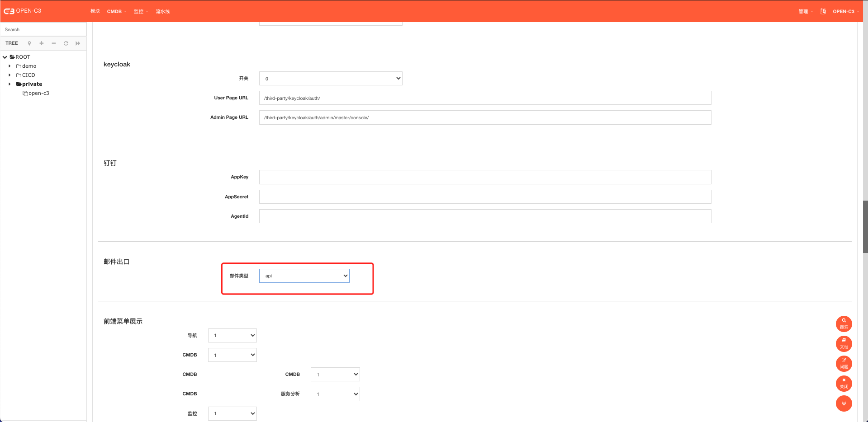Click the AppKey input field
This screenshot has width=868, height=422.
485,177
